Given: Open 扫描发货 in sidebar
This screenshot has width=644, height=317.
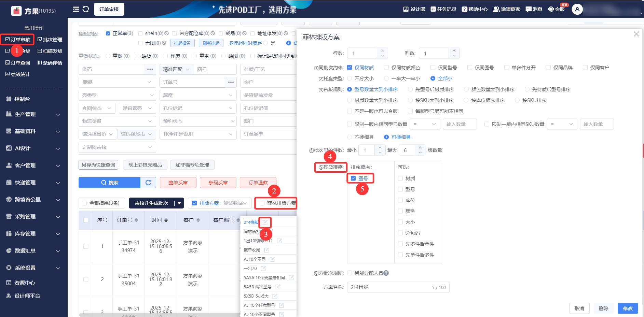Looking at the screenshot, I should (x=50, y=51).
